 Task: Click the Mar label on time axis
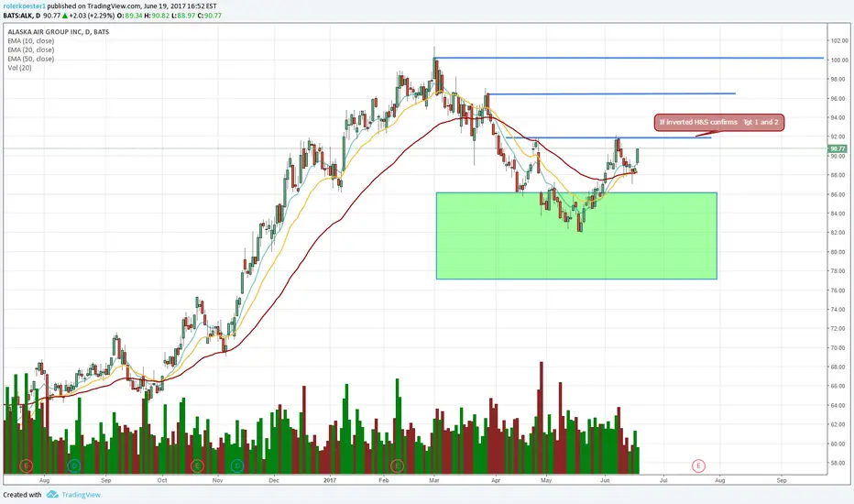coord(434,480)
